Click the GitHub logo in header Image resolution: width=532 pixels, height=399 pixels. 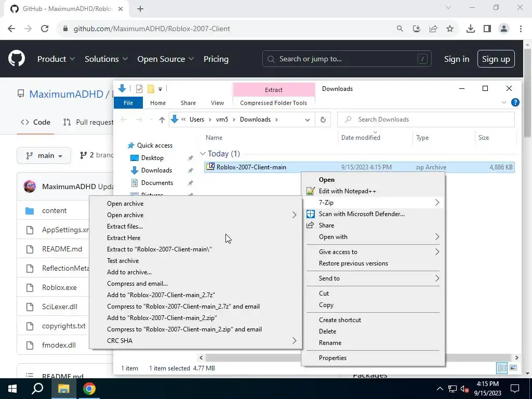click(x=17, y=58)
